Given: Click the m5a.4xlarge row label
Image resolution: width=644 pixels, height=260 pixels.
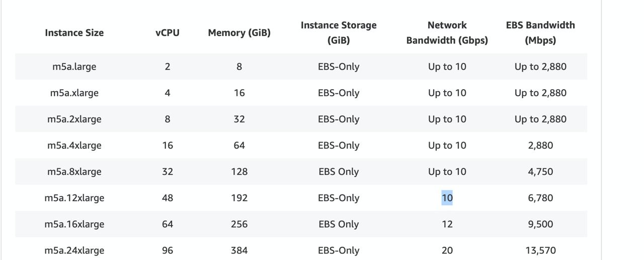Looking at the screenshot, I should 74,145.
